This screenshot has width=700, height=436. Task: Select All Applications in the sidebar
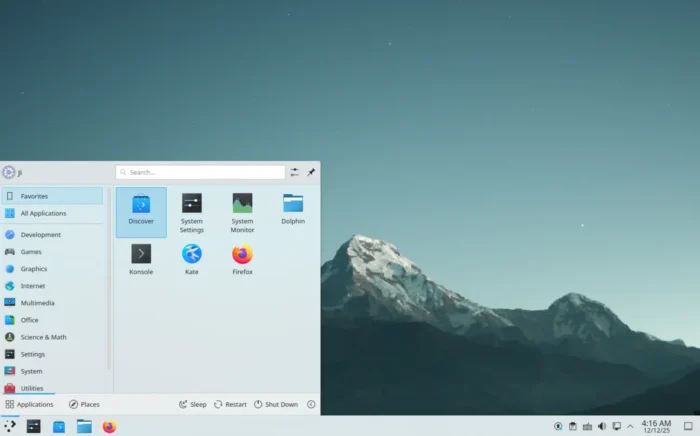tap(43, 213)
